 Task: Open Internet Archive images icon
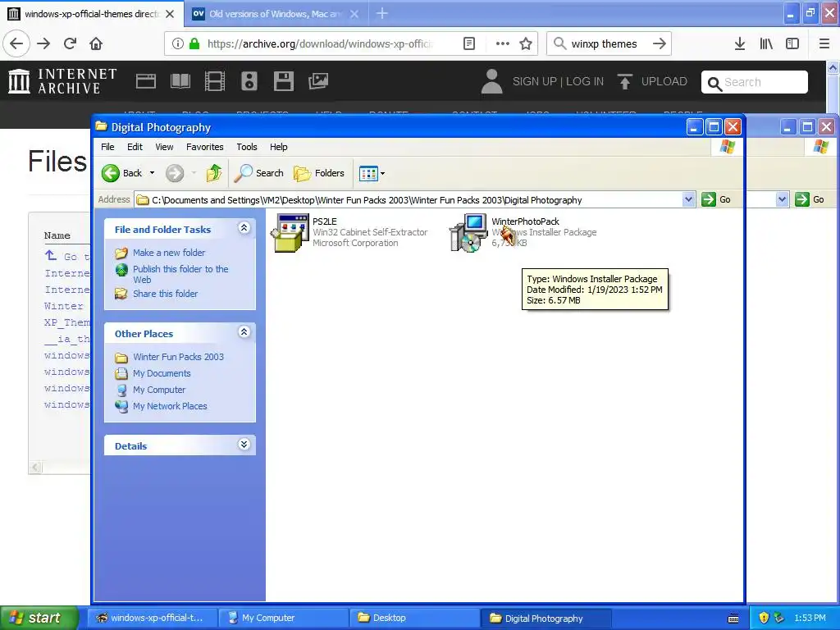(318, 81)
